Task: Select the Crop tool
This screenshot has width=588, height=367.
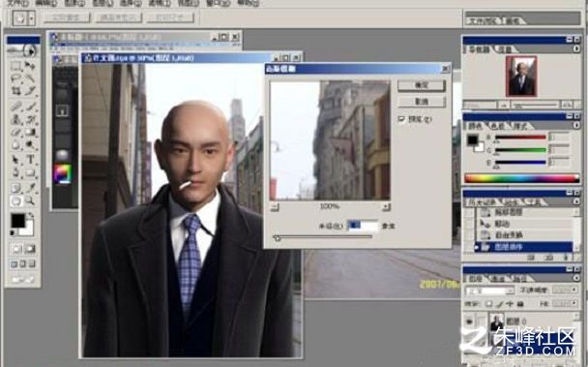Action: click(15, 90)
